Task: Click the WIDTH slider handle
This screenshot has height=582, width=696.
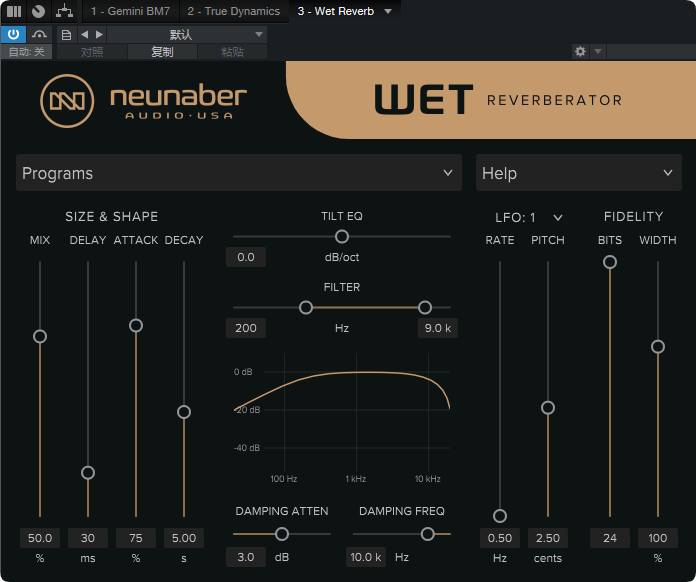Action: pos(658,346)
